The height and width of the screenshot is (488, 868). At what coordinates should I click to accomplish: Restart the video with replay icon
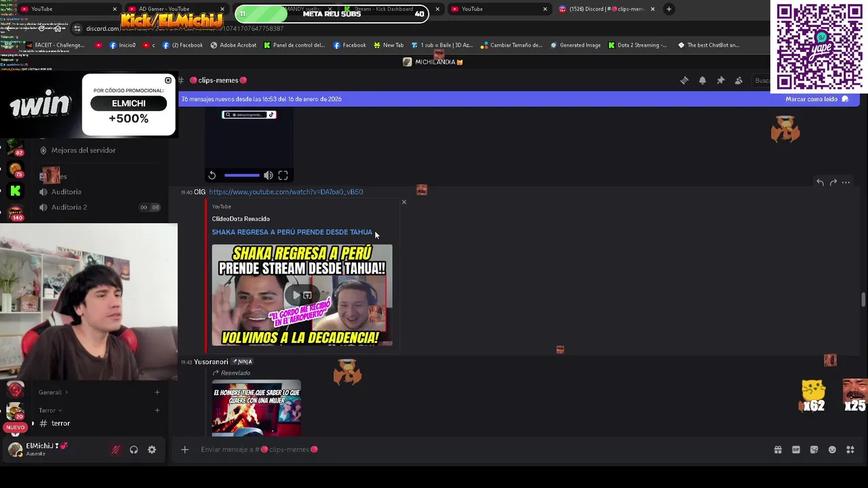pos(212,176)
